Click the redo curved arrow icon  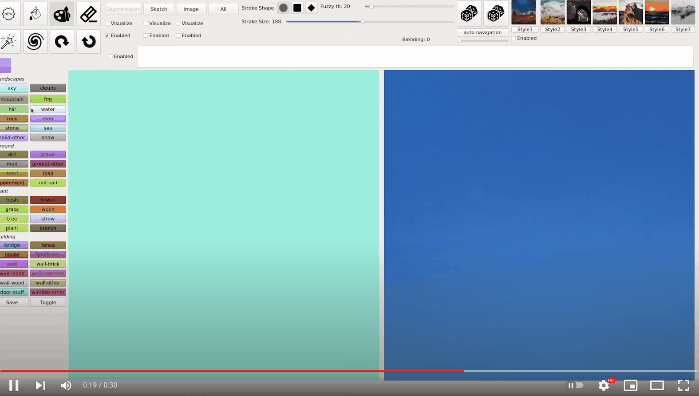(62, 41)
